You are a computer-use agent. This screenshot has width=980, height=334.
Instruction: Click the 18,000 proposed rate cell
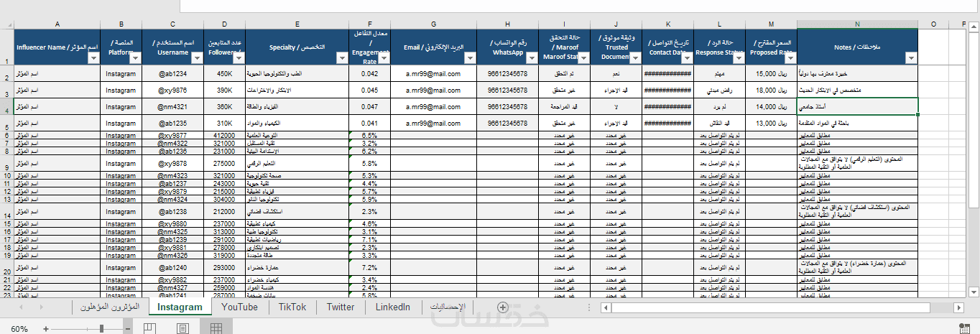tap(771, 90)
